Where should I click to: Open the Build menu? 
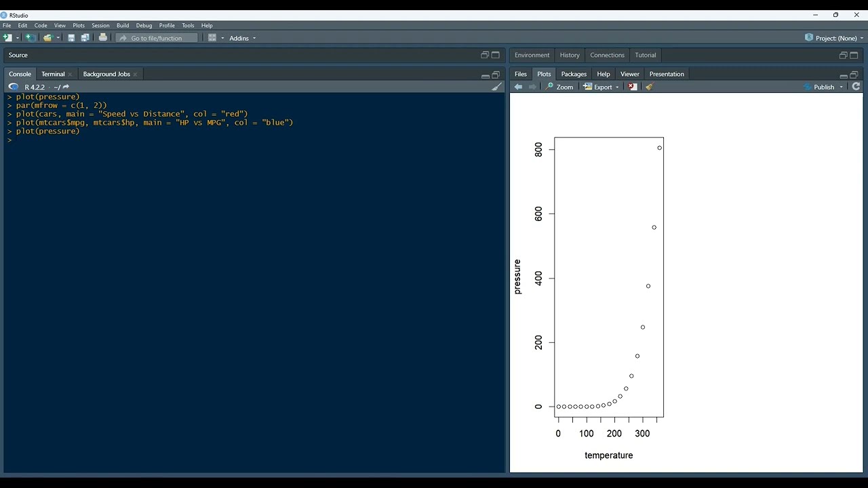coord(123,25)
